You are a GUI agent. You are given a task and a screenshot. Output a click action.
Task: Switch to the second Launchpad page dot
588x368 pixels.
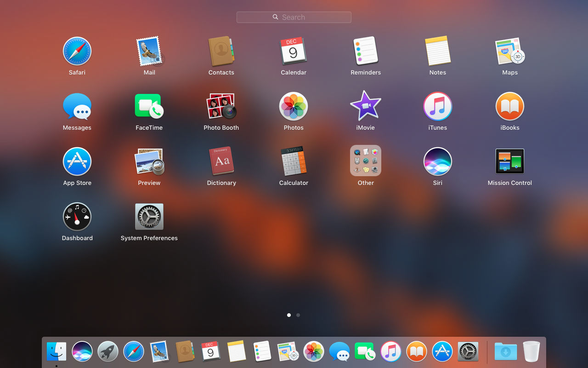298,315
